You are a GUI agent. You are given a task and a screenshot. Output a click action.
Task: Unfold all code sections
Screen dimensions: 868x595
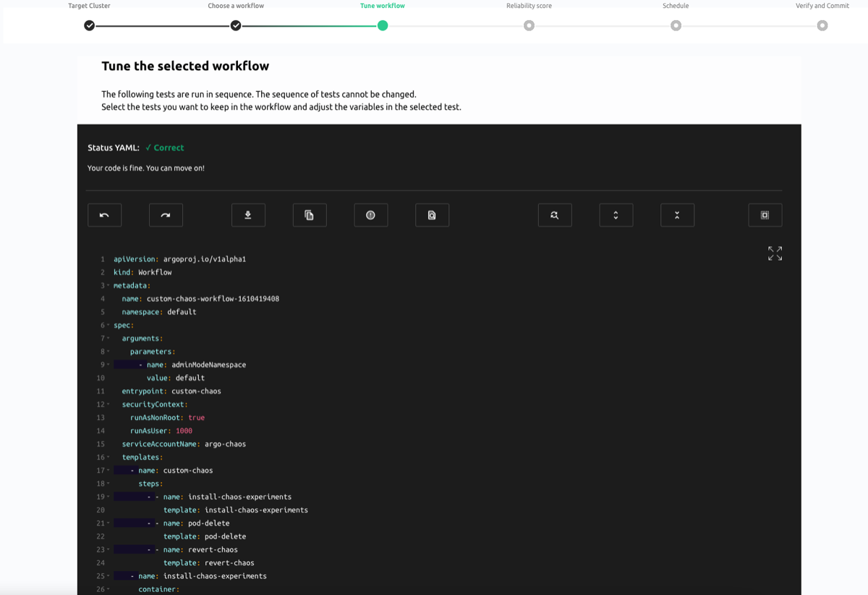(616, 215)
